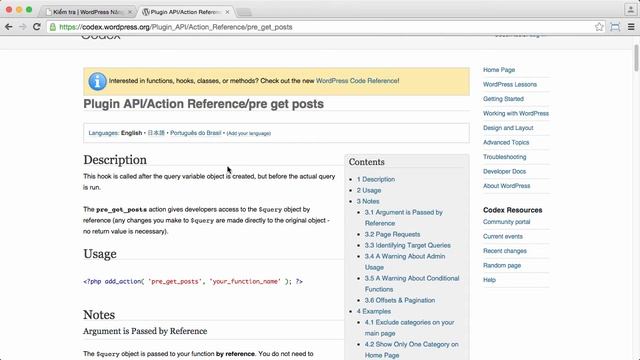Jump to 4 Examples in Contents
Image resolution: width=640 pixels, height=360 pixels.
point(373,311)
